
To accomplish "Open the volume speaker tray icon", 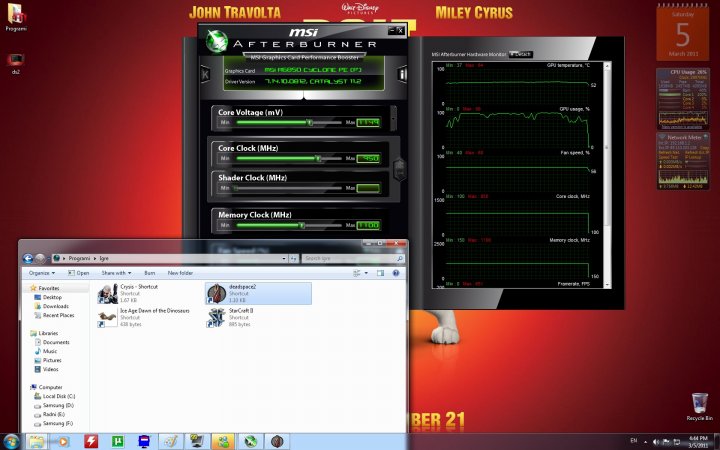I will [656, 442].
